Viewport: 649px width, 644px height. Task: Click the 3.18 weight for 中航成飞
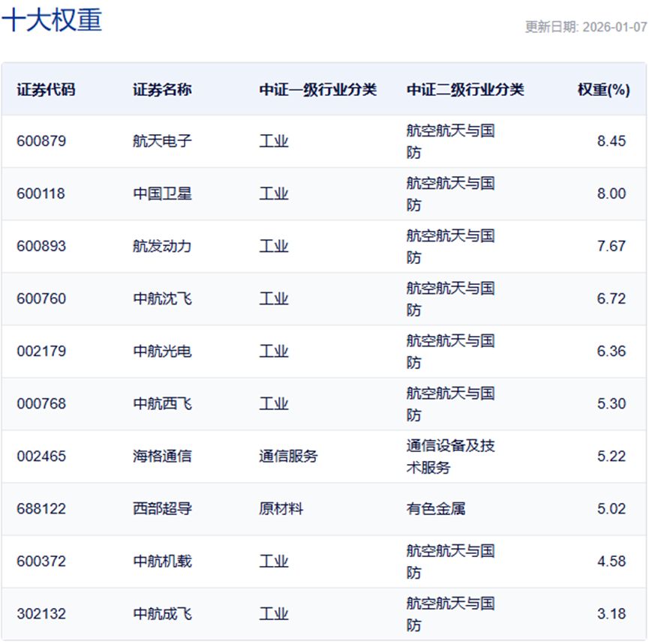tap(611, 613)
